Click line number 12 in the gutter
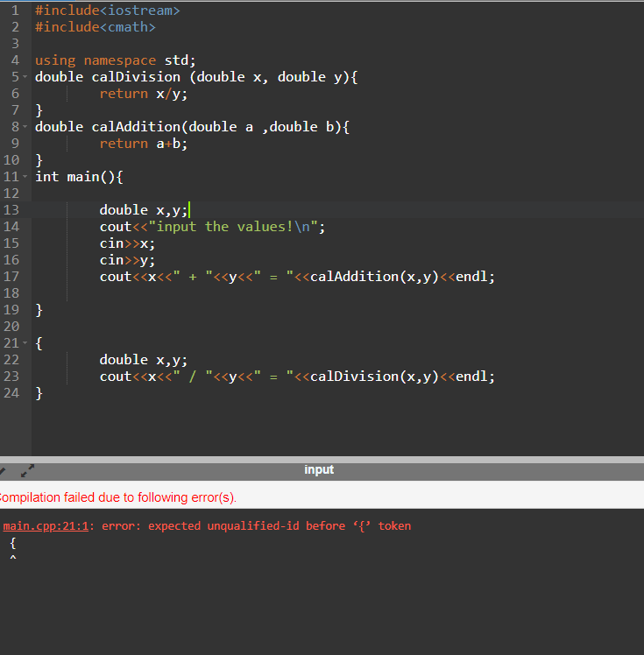 [11, 194]
